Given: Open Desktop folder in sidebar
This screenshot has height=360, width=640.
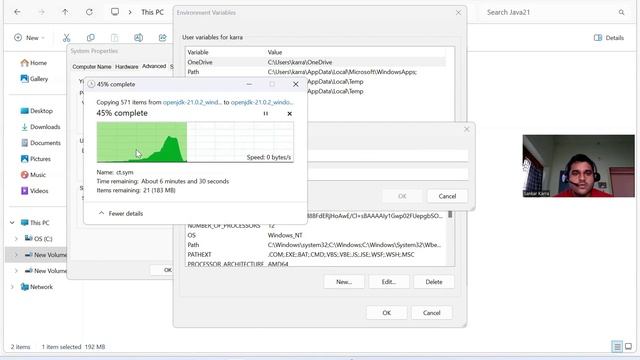Looking at the screenshot, I should 37,111.
